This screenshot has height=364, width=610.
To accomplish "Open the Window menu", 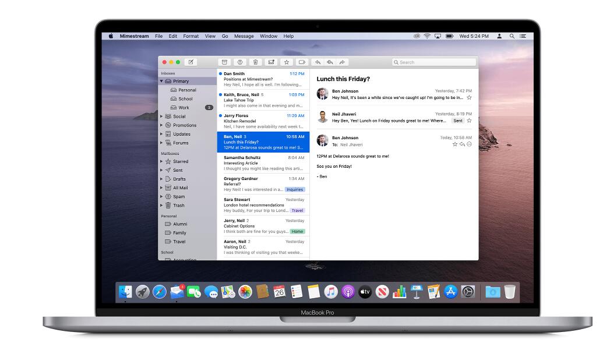I will 269,36.
